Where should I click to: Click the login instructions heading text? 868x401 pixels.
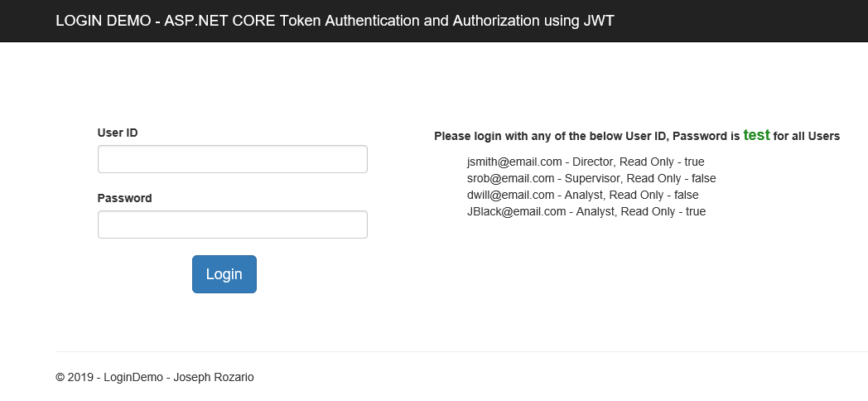coord(637,136)
